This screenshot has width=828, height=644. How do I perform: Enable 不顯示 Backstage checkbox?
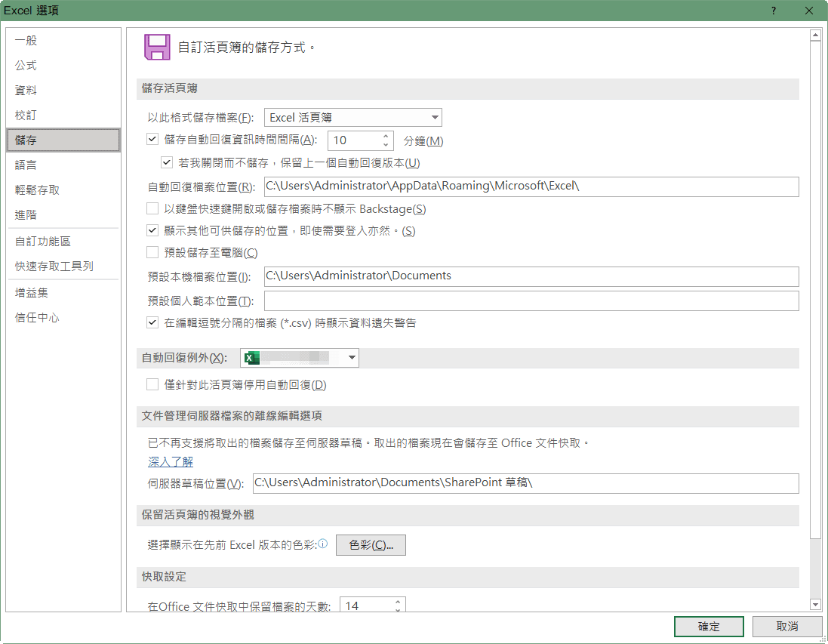coord(152,208)
